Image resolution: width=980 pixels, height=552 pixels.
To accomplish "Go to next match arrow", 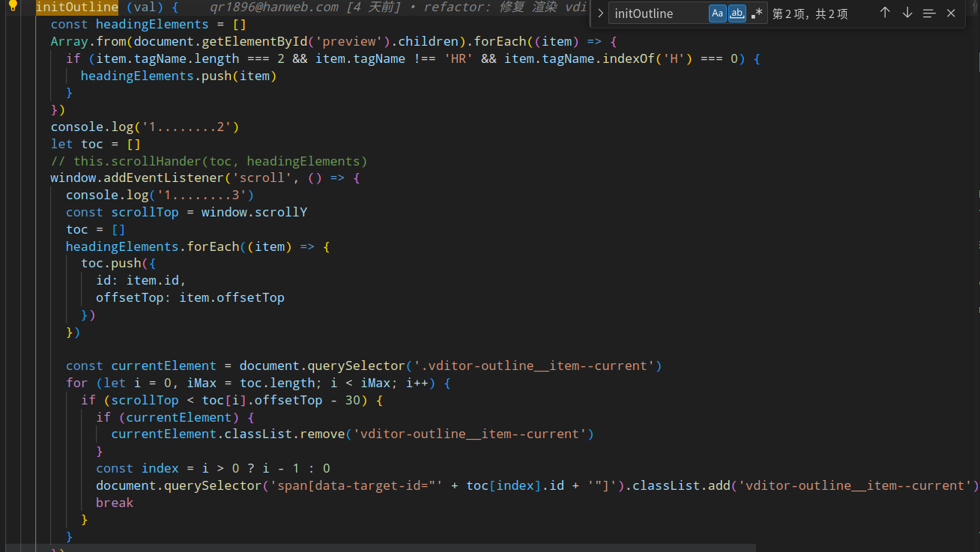I will coord(907,13).
